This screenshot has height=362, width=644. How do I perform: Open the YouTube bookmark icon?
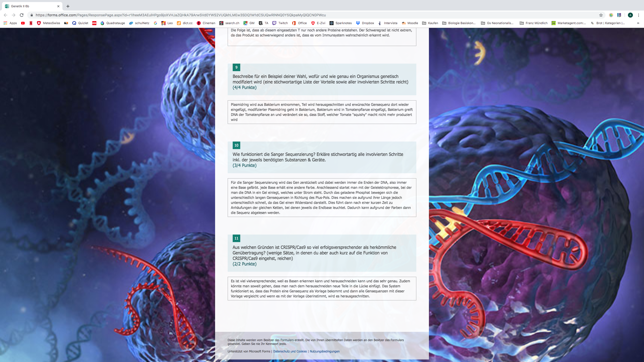[x=23, y=23]
